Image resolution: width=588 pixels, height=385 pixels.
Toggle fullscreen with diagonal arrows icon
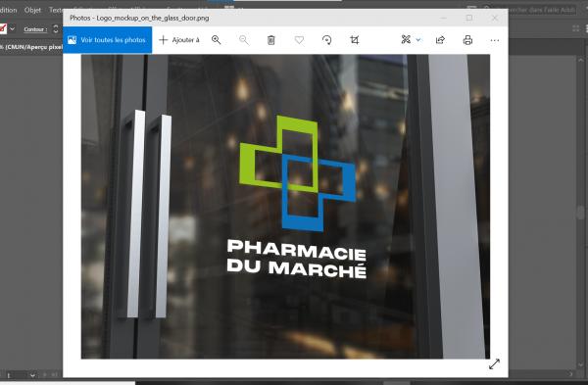(x=494, y=363)
